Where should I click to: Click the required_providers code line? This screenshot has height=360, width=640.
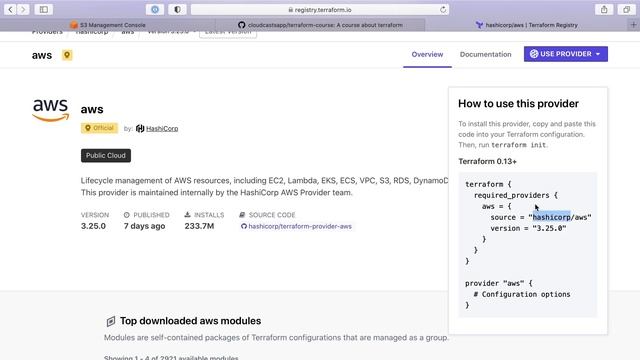click(516, 195)
